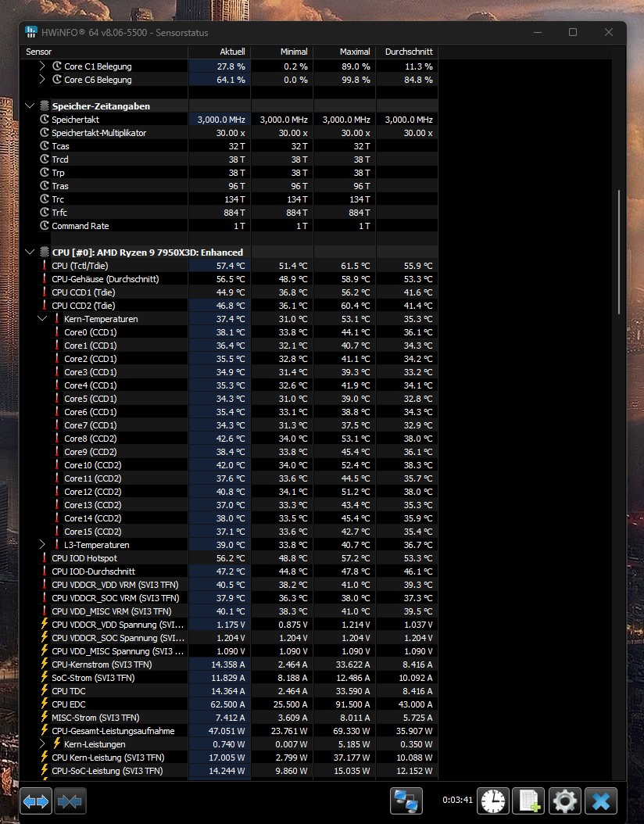The width and height of the screenshot is (644, 824).
Task: Click the log file with plus icon
Action: tap(528, 801)
